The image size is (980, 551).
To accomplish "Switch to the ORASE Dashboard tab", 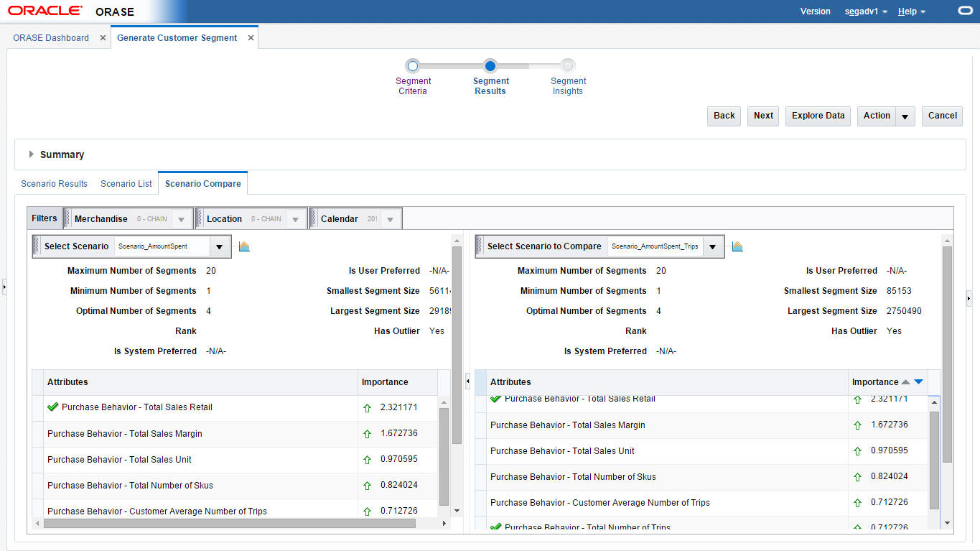I will point(51,38).
